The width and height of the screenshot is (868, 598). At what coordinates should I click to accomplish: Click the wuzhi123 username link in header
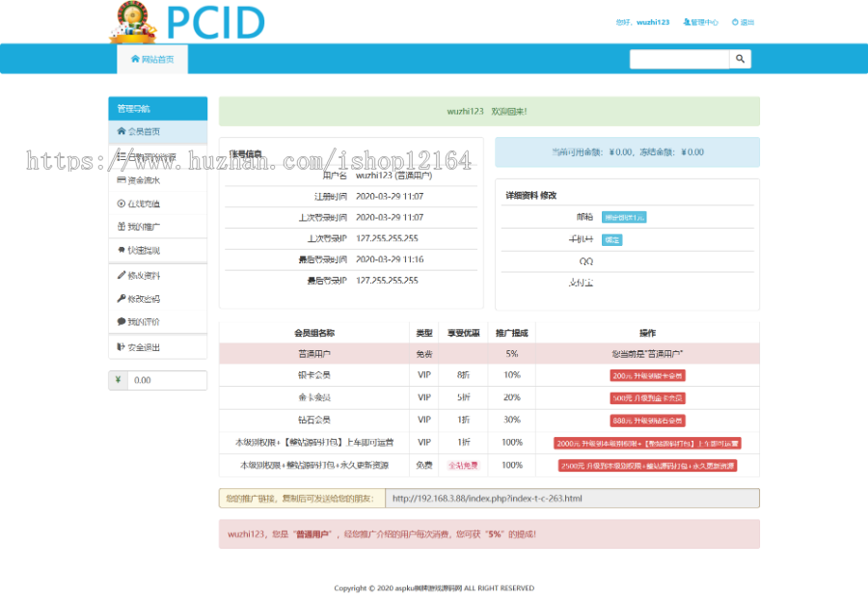coord(653,22)
